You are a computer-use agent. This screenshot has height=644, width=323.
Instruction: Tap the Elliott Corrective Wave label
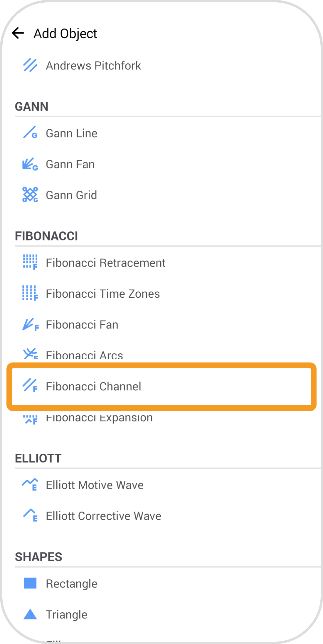pyautogui.click(x=103, y=516)
